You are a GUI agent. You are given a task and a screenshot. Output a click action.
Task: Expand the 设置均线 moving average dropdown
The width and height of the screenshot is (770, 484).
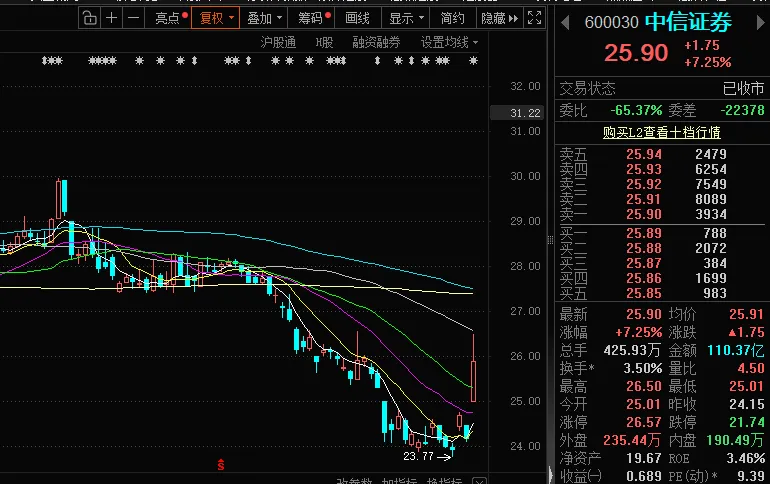click(x=449, y=42)
